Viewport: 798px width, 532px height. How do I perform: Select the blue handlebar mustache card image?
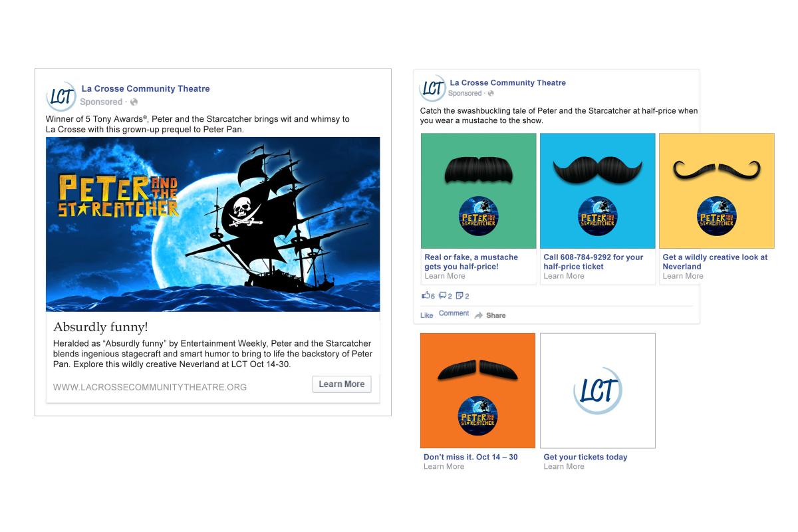(x=598, y=191)
